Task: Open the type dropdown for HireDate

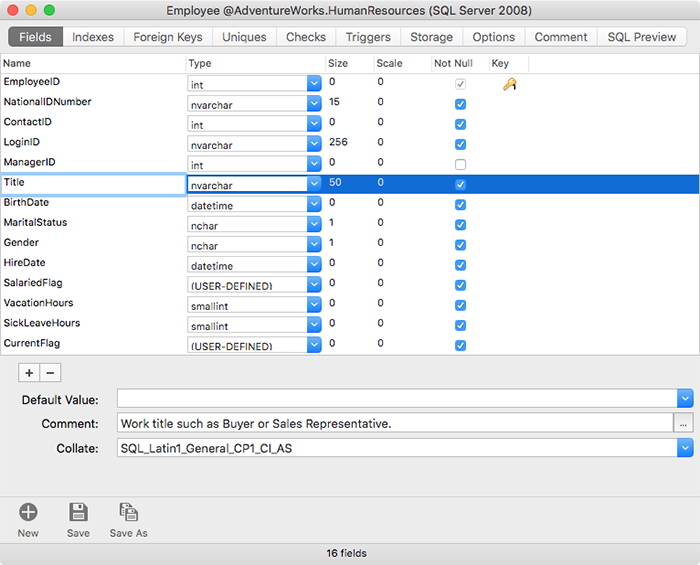Action: tap(314, 264)
